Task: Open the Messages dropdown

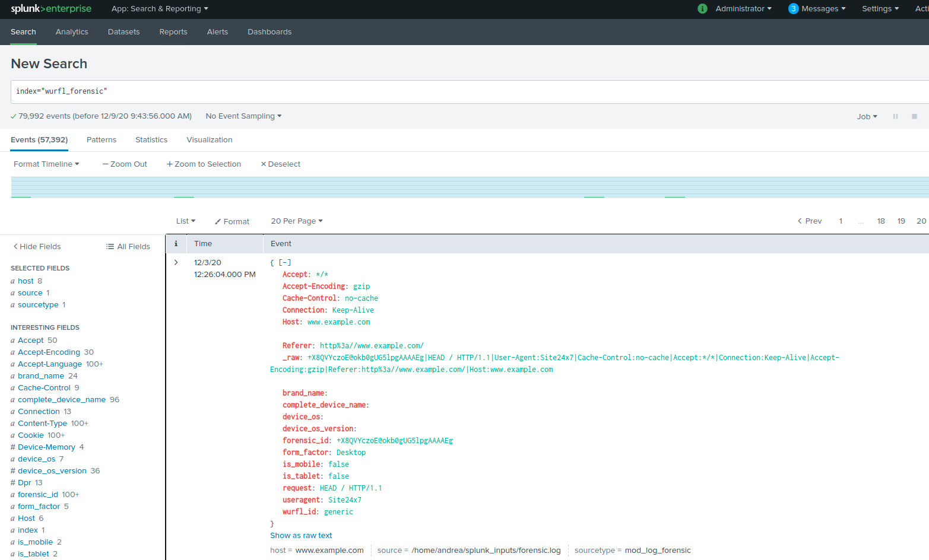Action: 823,8
